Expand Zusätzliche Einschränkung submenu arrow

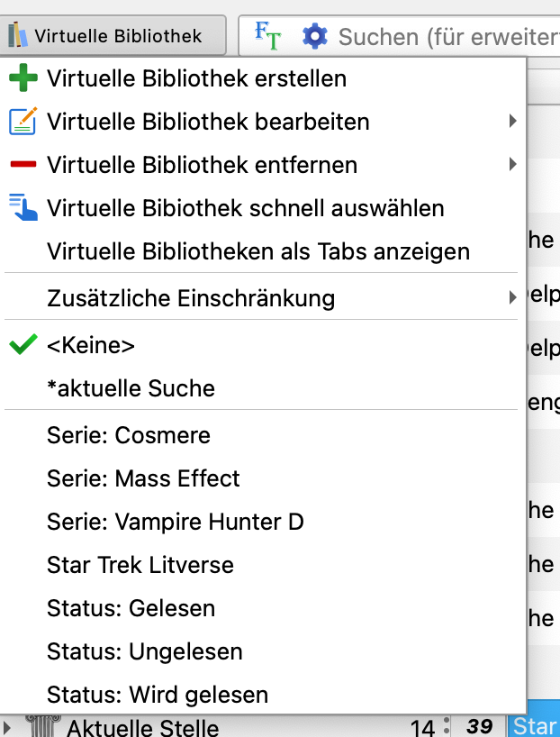click(512, 297)
